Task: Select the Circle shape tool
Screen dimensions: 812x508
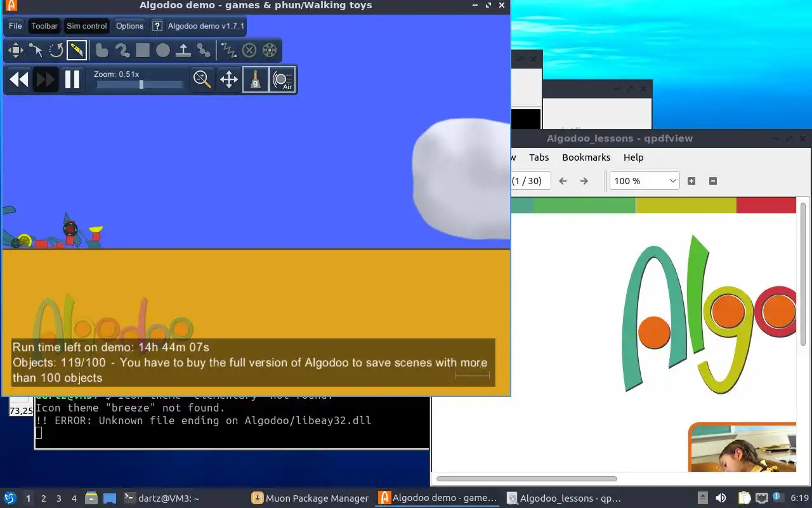Action: pyautogui.click(x=162, y=50)
